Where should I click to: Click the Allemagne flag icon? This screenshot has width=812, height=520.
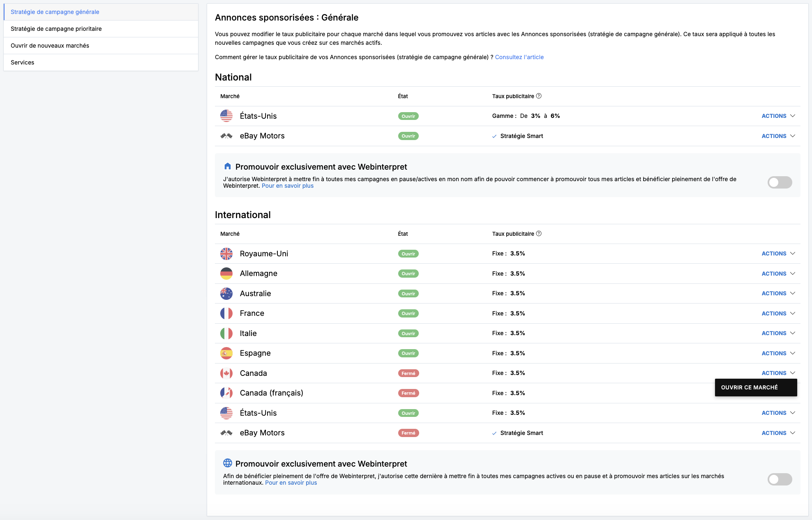pos(226,274)
